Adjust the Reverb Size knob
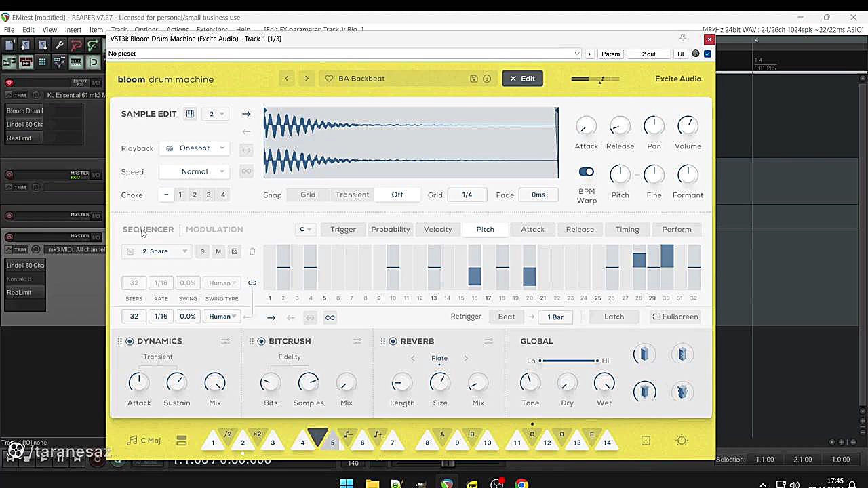This screenshot has height=488, width=868. tap(440, 383)
